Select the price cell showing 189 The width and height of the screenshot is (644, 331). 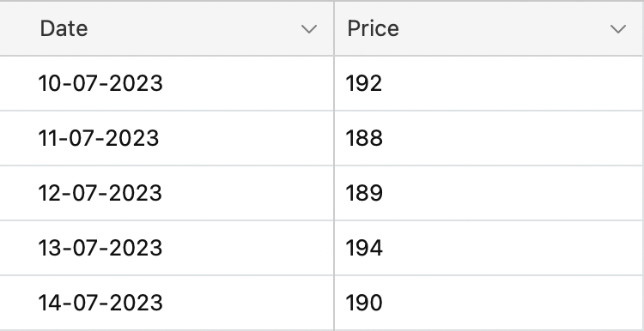(489, 193)
